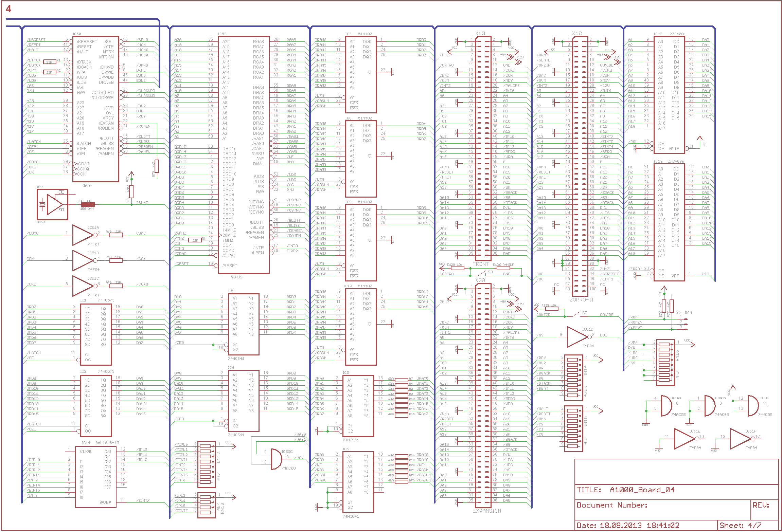
Task: Select the "GAL16V8-15" part label
Action: [x=107, y=443]
